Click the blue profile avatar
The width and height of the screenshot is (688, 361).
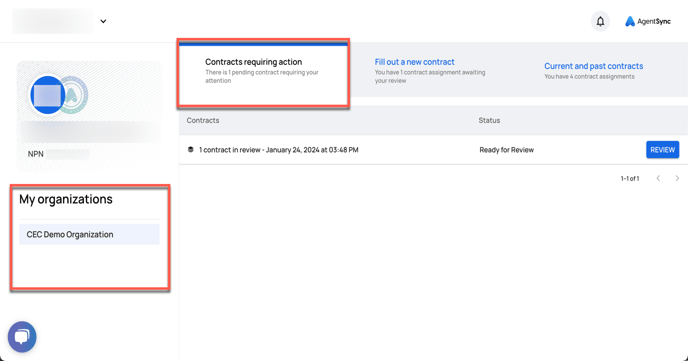click(x=47, y=95)
